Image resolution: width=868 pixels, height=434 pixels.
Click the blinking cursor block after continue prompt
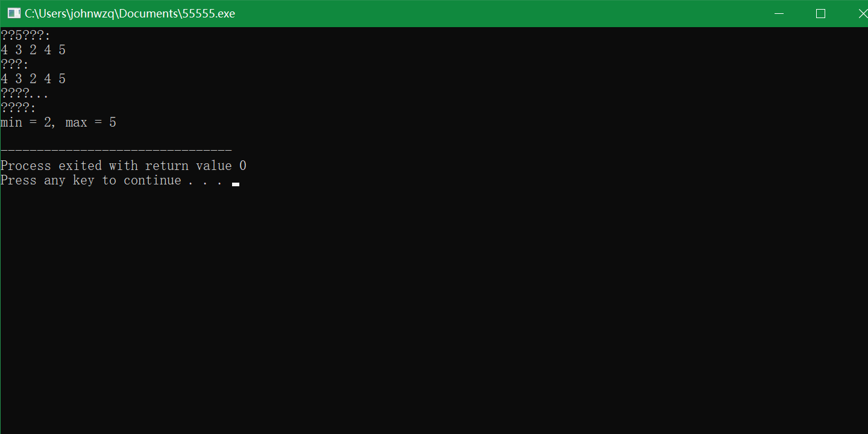click(x=236, y=184)
